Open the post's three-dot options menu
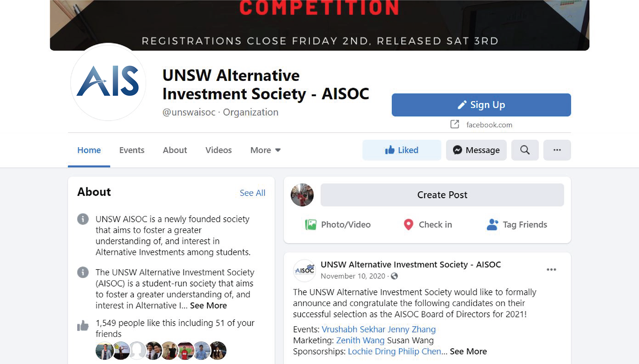Image resolution: width=639 pixels, height=364 pixels. coord(551,270)
